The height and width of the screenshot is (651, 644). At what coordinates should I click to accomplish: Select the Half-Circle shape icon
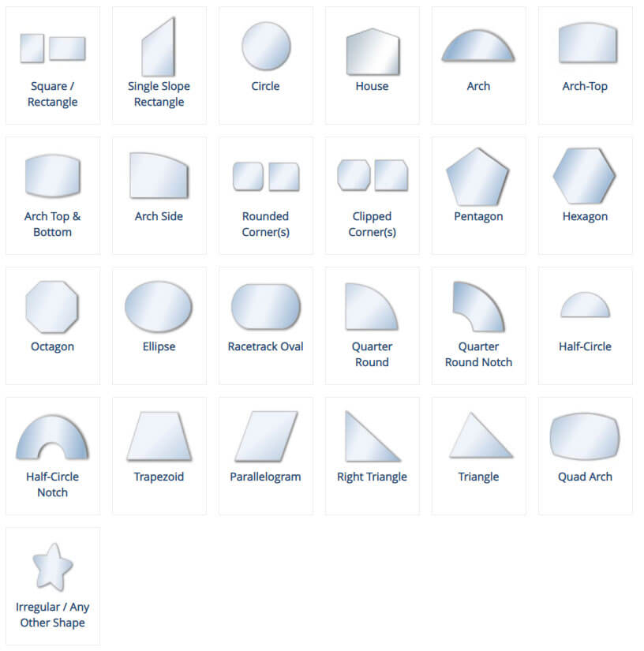(x=585, y=305)
